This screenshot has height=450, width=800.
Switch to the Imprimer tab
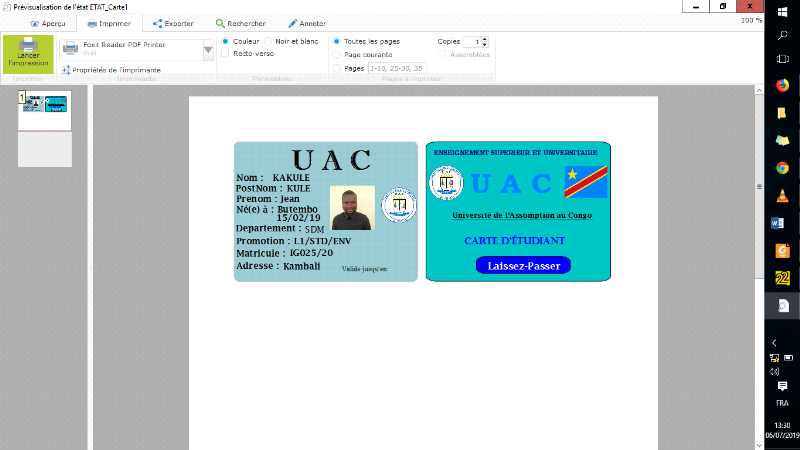(x=109, y=23)
